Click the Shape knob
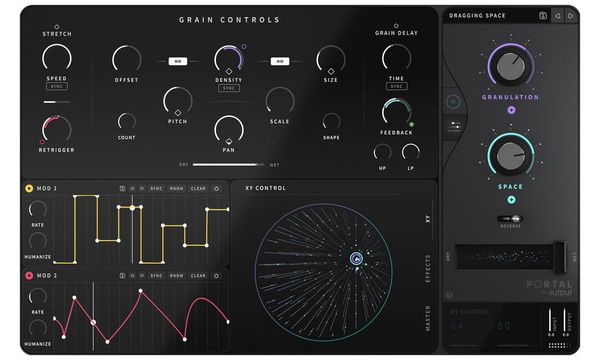Screen dimensions: 600x360 pos(331,122)
